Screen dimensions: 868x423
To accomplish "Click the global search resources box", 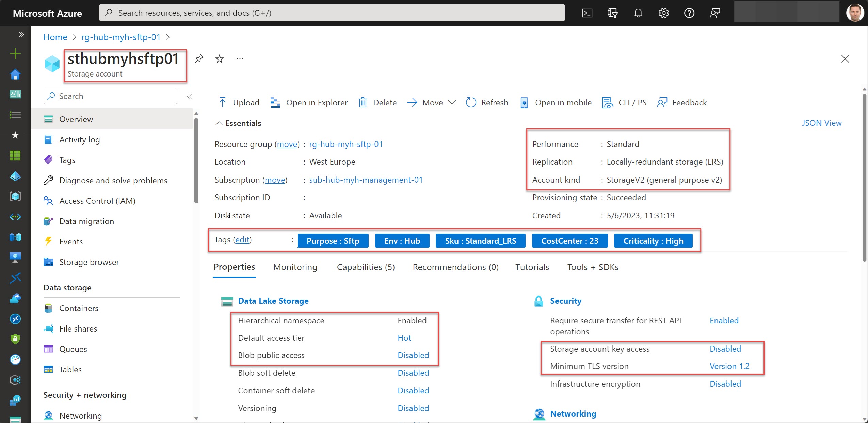I will (x=332, y=13).
